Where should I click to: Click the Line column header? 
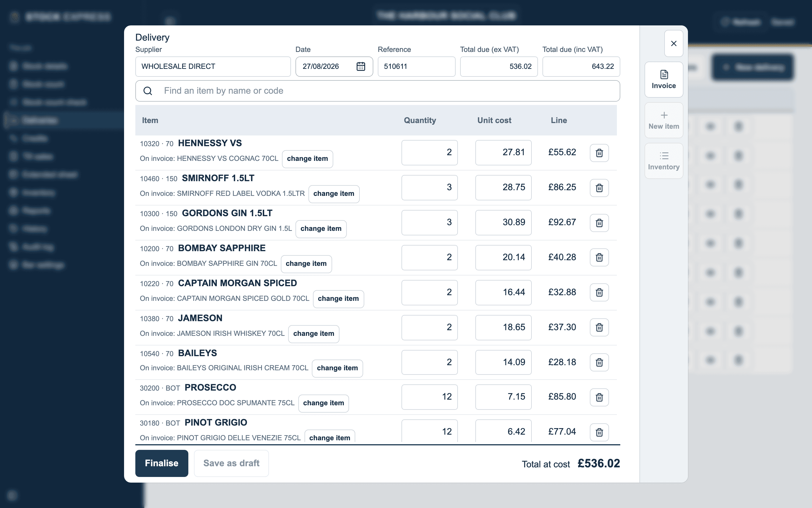[559, 120]
